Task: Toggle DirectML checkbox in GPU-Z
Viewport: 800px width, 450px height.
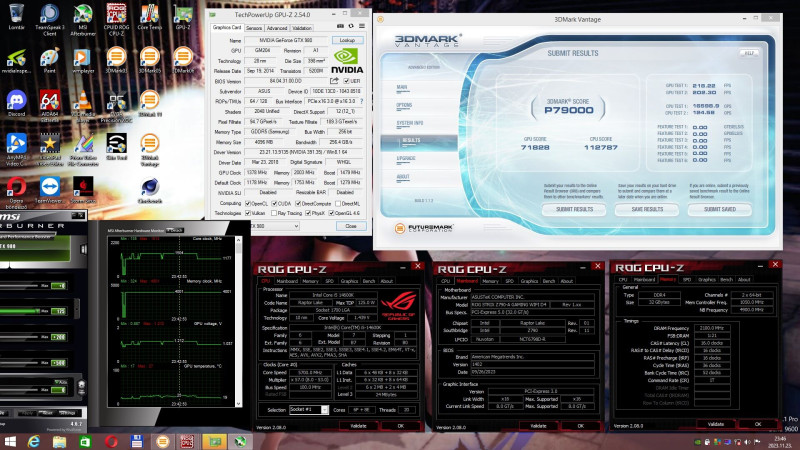Action: (338, 203)
